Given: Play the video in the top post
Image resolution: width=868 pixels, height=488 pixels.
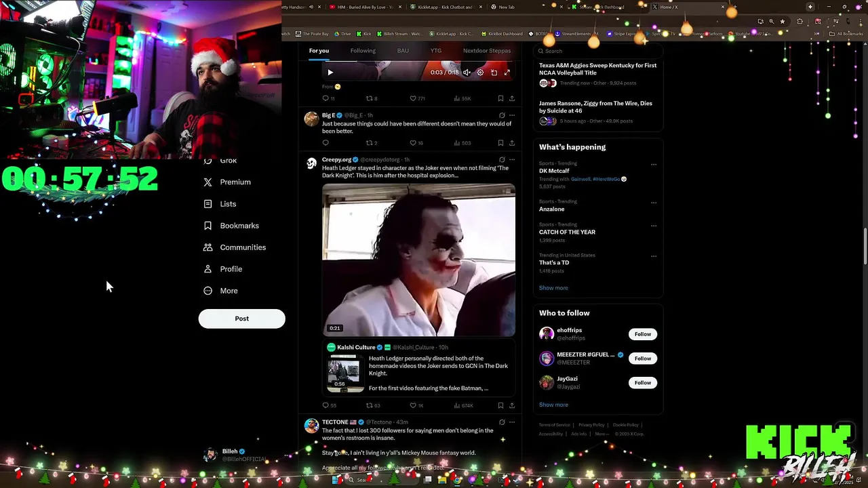Looking at the screenshot, I should [330, 73].
